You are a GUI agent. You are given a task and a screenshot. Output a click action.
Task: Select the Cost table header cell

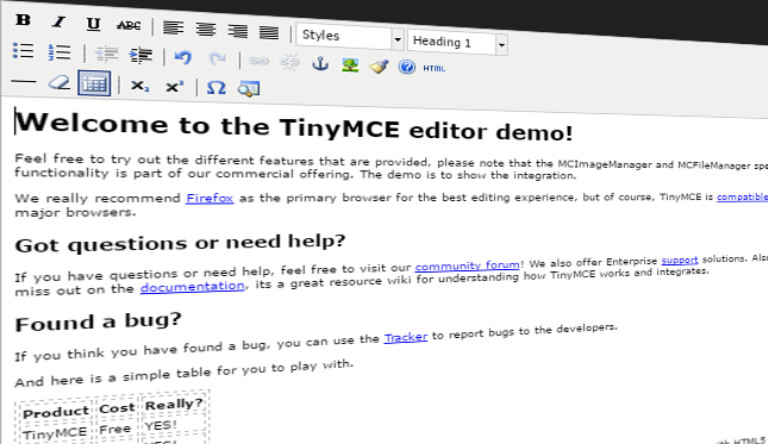click(x=117, y=408)
